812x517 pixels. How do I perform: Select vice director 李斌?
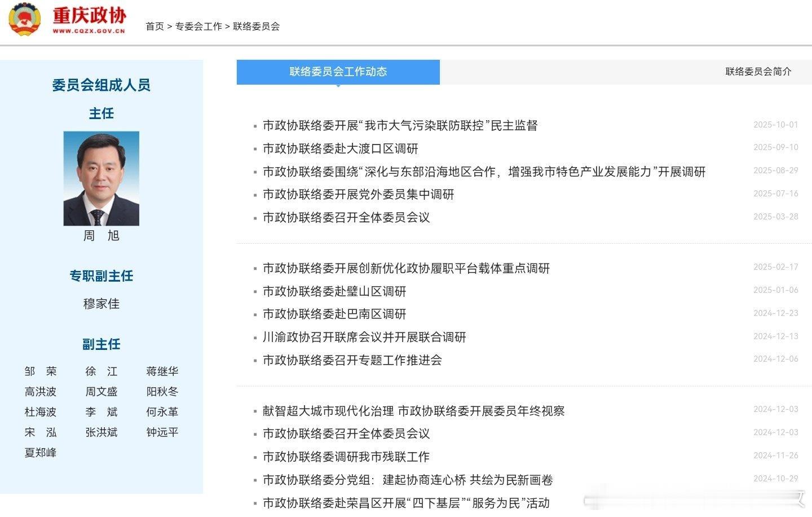pyautogui.click(x=101, y=412)
